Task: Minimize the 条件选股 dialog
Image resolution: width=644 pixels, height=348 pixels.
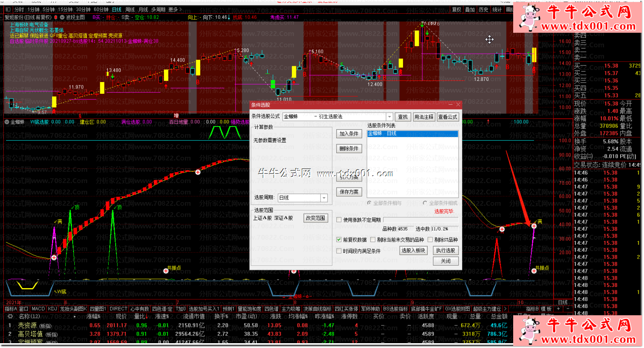Action: [450, 105]
